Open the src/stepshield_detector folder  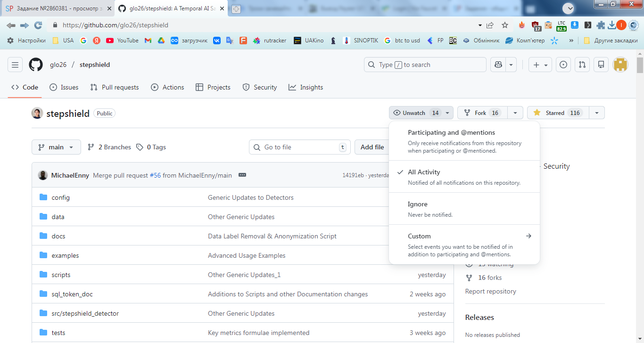click(x=85, y=313)
